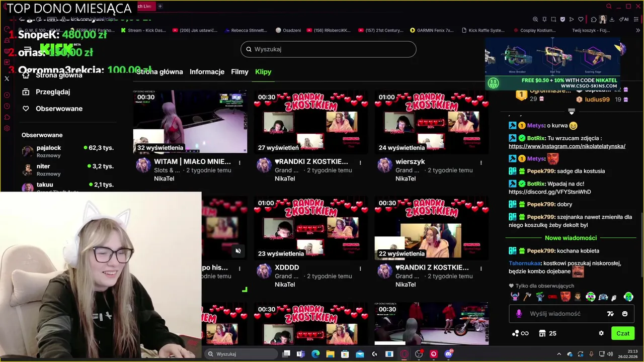Show hidden system tray icons
Image resolution: width=644 pixels, height=362 pixels.
pos(559,354)
